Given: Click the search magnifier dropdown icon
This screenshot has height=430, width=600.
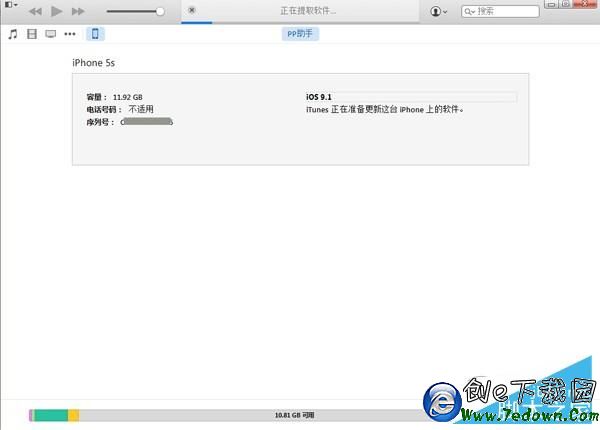Looking at the screenshot, I should (470, 12).
